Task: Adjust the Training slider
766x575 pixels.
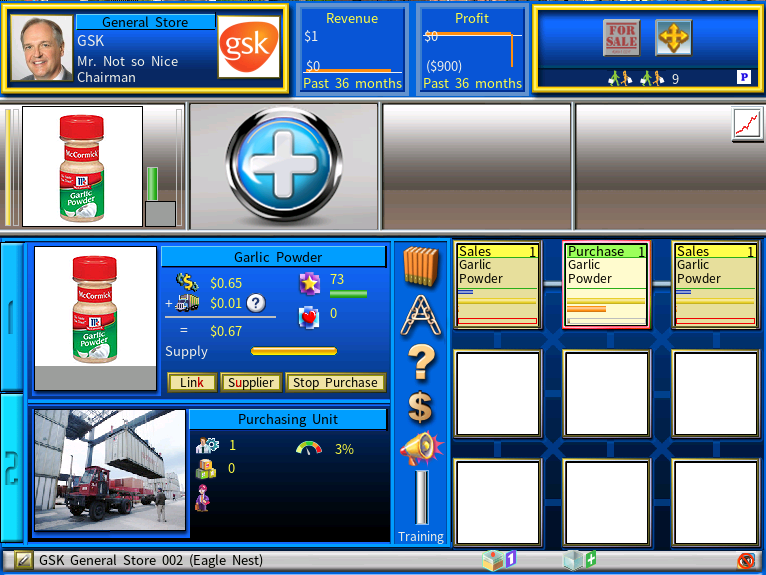Action: [422, 497]
